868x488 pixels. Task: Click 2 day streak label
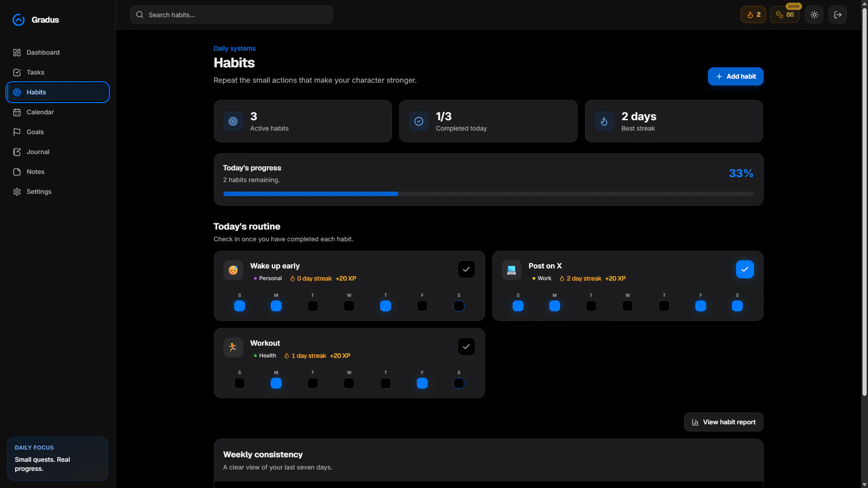(x=580, y=278)
